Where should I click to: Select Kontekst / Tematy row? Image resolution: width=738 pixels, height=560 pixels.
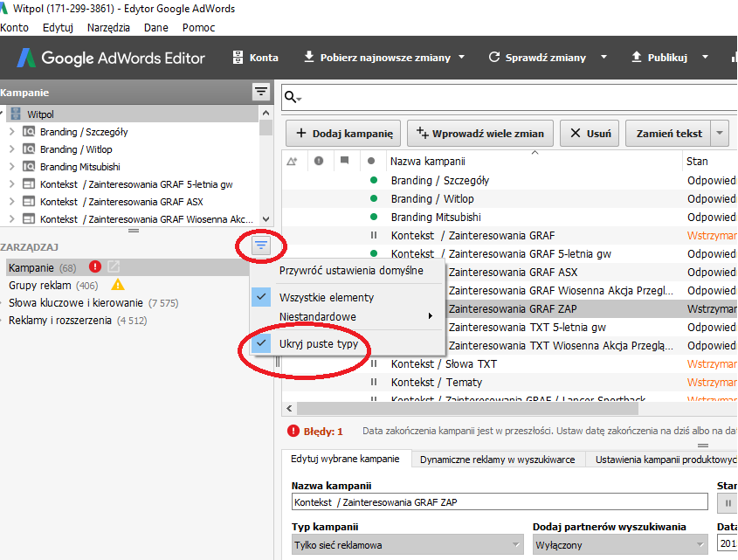point(510,382)
